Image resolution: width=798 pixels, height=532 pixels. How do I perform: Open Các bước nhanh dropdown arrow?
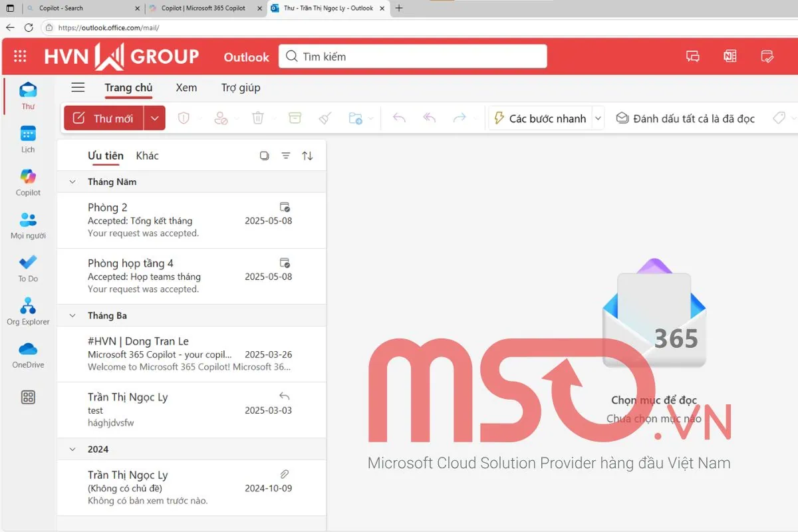pos(598,118)
